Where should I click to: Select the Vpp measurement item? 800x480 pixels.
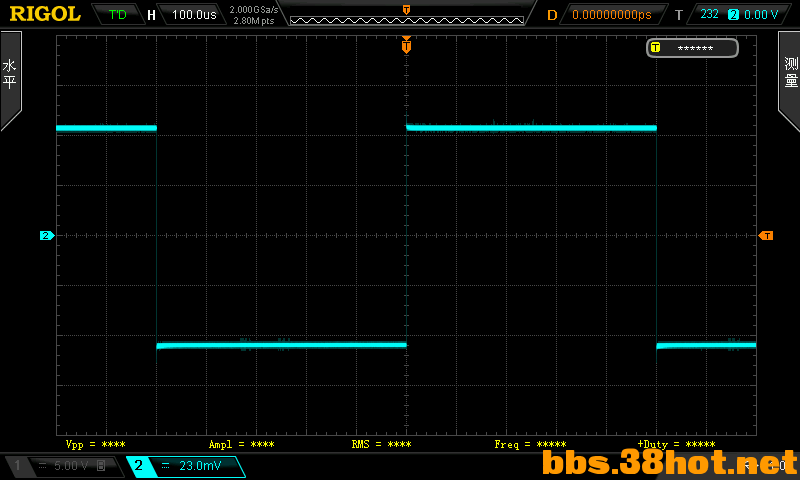pyautogui.click(x=95, y=444)
